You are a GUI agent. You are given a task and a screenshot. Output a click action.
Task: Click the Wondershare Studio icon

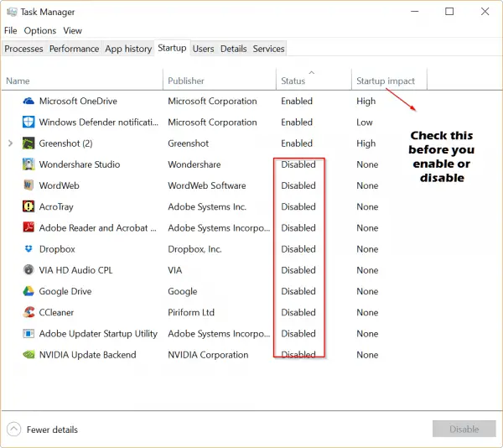pos(29,164)
